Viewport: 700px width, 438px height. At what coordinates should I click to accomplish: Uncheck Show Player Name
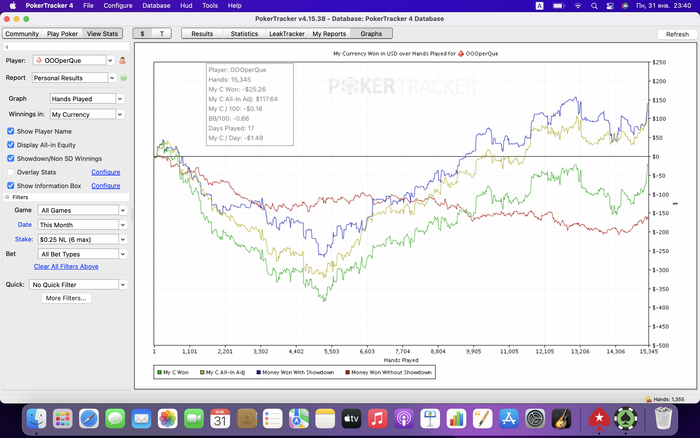10,131
